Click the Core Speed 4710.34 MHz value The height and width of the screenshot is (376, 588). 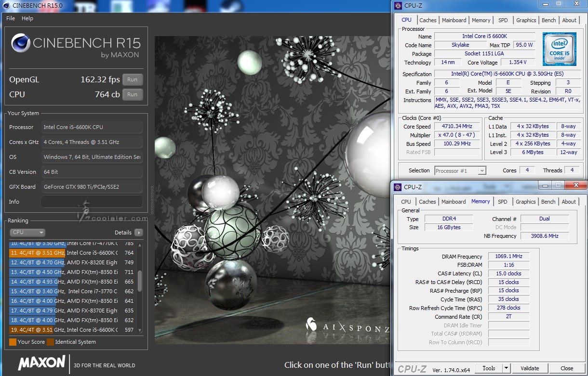tap(457, 127)
